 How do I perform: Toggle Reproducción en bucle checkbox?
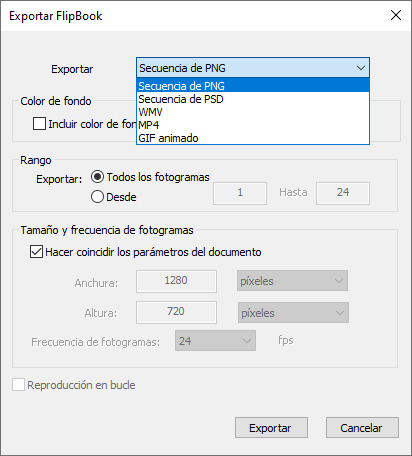click(18, 385)
